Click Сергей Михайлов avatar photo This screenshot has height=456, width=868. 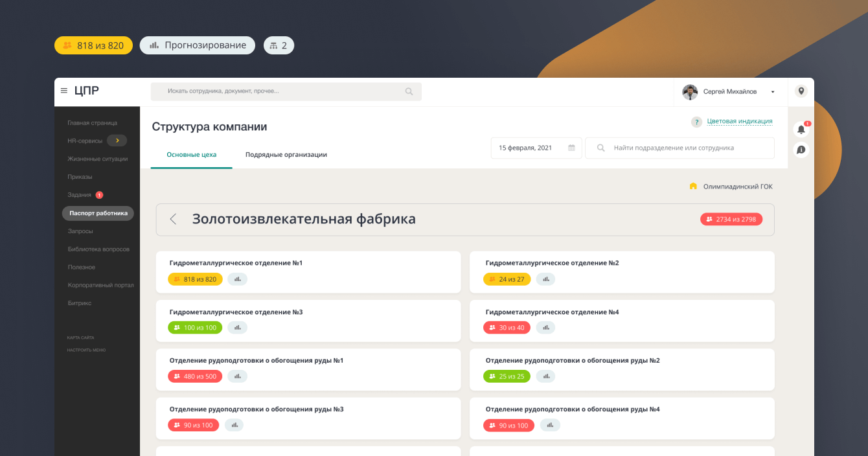pos(690,92)
